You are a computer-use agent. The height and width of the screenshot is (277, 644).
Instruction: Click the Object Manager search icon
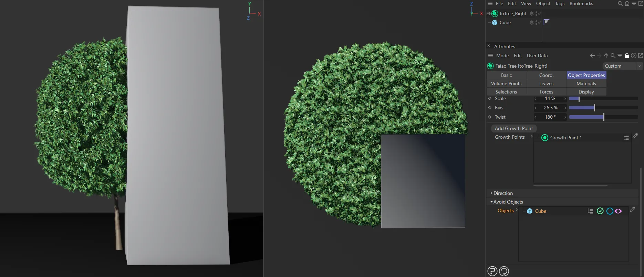click(x=620, y=4)
